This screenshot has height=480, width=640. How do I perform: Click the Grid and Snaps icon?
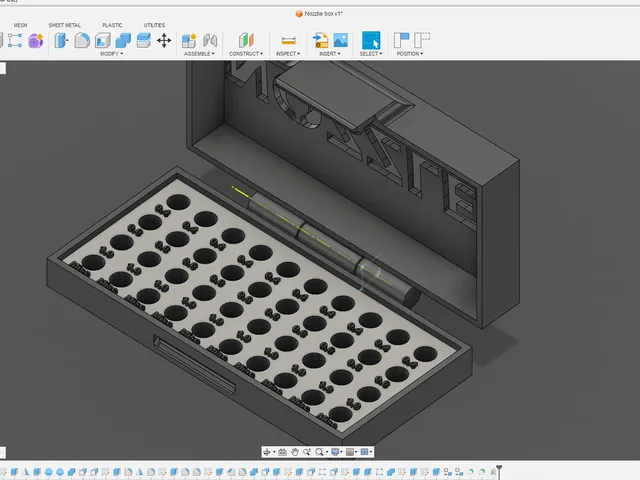[x=350, y=452]
